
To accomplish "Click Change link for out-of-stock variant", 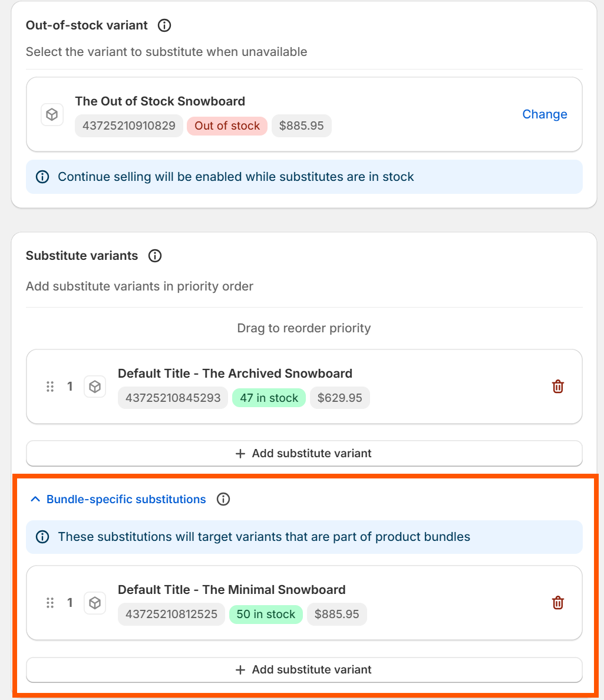I will pyautogui.click(x=544, y=114).
